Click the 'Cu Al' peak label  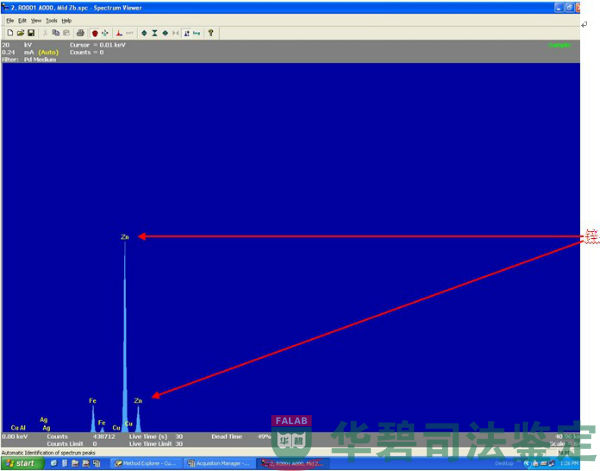[x=18, y=428]
